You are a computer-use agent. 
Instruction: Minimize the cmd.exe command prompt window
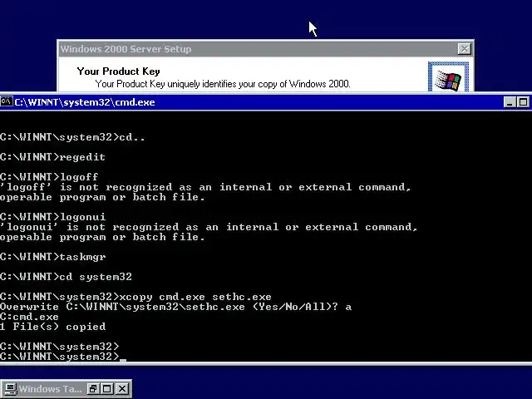pos(509,102)
